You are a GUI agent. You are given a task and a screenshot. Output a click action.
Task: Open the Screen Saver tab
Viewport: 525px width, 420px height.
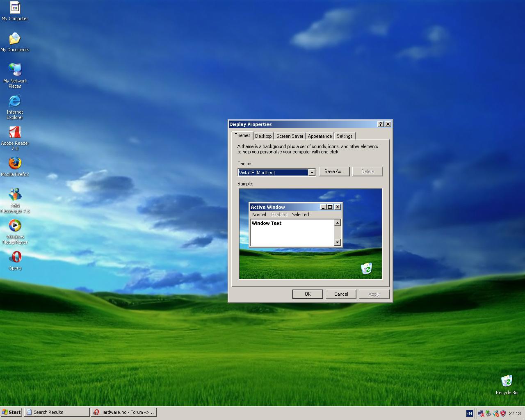coord(290,136)
